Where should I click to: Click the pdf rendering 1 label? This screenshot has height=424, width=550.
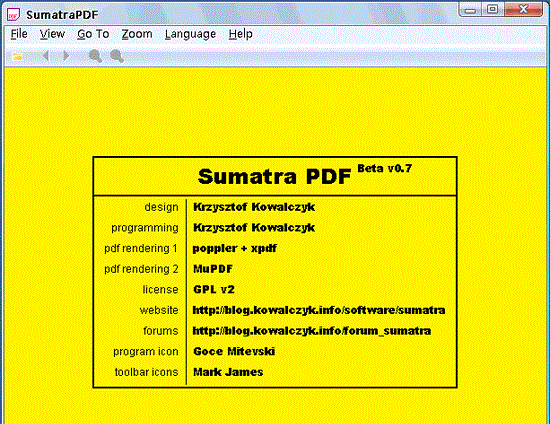point(141,249)
